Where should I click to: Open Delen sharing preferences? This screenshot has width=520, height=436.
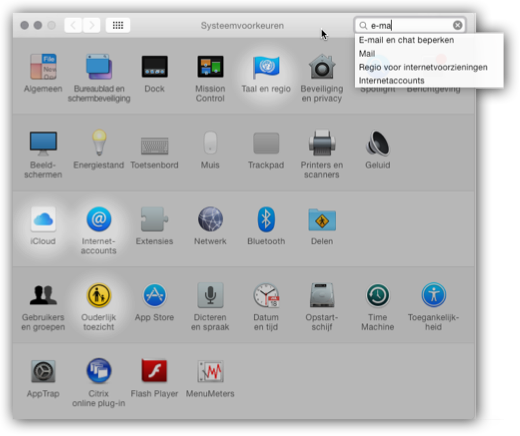[x=322, y=219]
